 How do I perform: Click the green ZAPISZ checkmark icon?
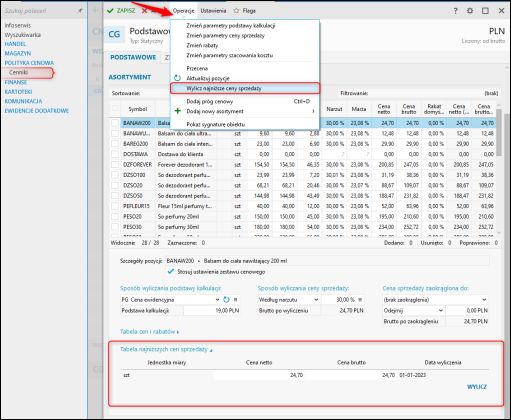(x=110, y=11)
